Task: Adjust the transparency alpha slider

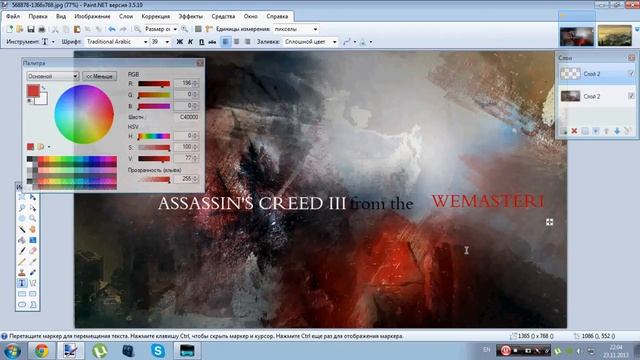Action: (x=154, y=179)
